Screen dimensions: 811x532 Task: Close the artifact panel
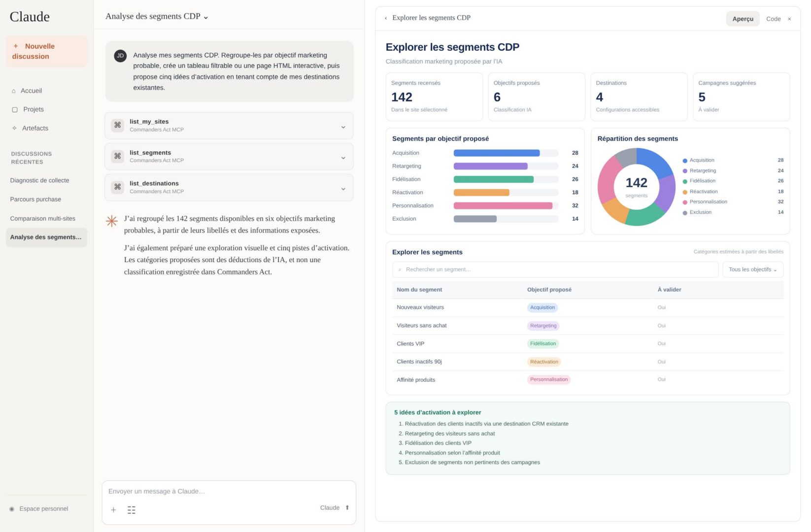click(x=789, y=19)
